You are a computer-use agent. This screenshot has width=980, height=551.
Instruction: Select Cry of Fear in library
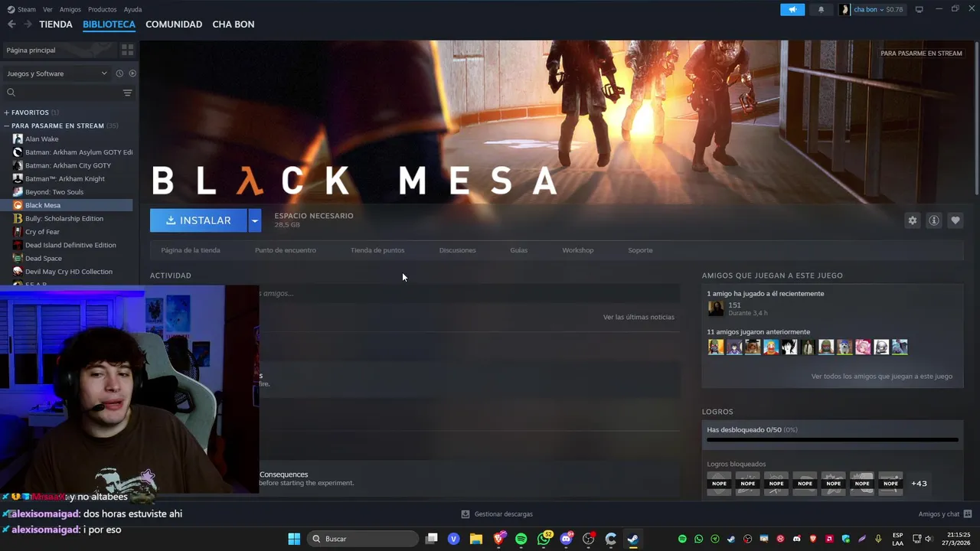pyautogui.click(x=42, y=232)
